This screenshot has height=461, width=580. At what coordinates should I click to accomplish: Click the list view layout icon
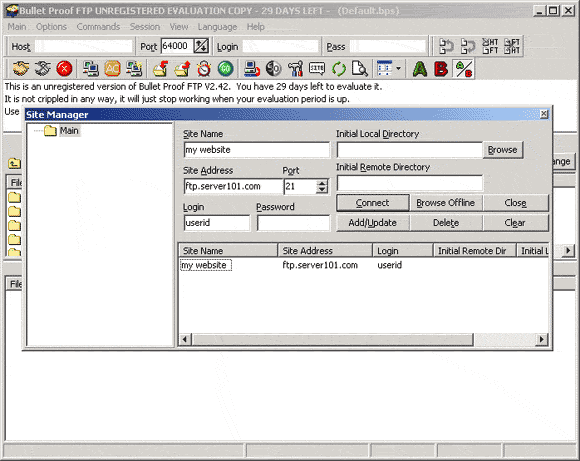(x=385, y=69)
